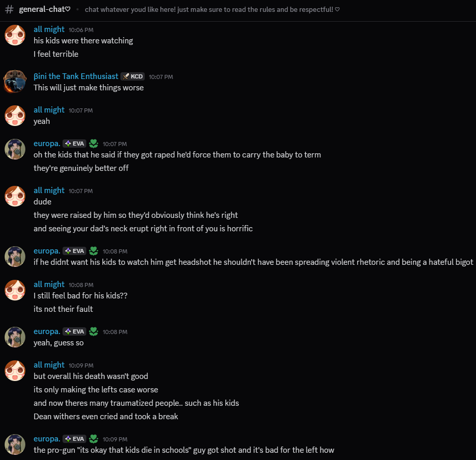The width and height of the screenshot is (476, 460).
Task: Click the EVA tag on the 10:09 PM message
Action: click(74, 439)
